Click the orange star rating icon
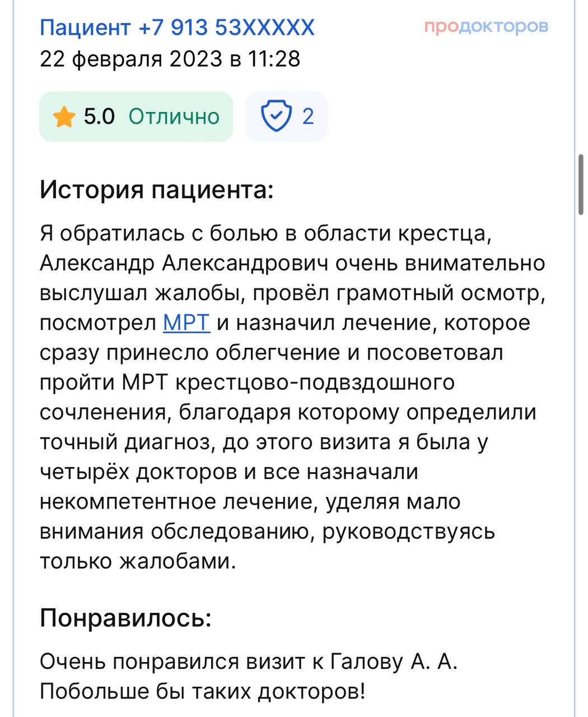Screen dimensions: 588x717 [x=63, y=117]
